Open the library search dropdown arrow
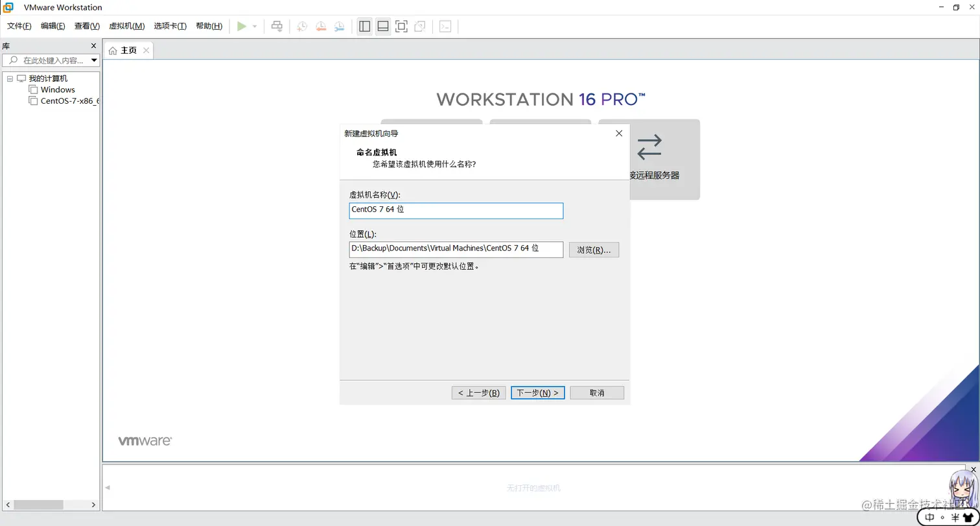The image size is (980, 526). pyautogui.click(x=94, y=60)
